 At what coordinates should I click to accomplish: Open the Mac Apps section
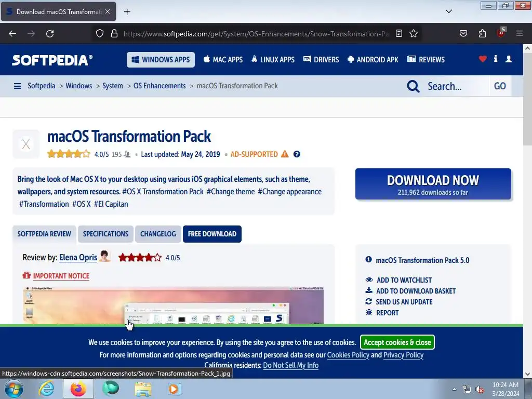pyautogui.click(x=223, y=60)
